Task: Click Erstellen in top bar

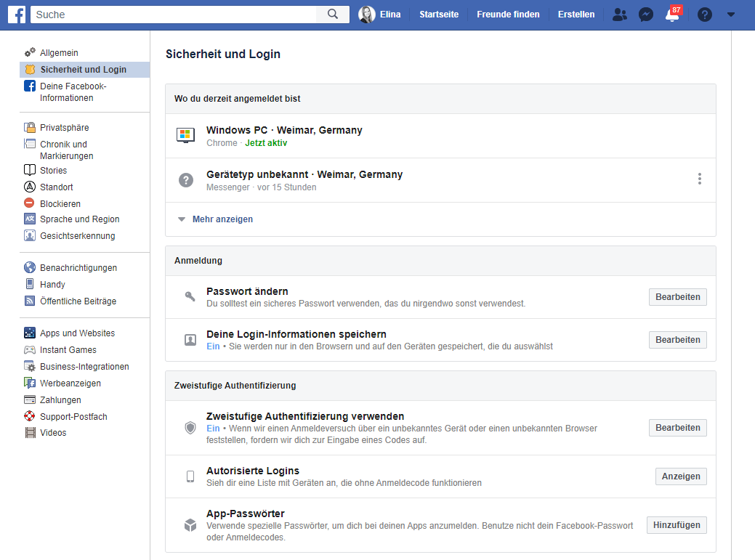Action: pyautogui.click(x=576, y=15)
